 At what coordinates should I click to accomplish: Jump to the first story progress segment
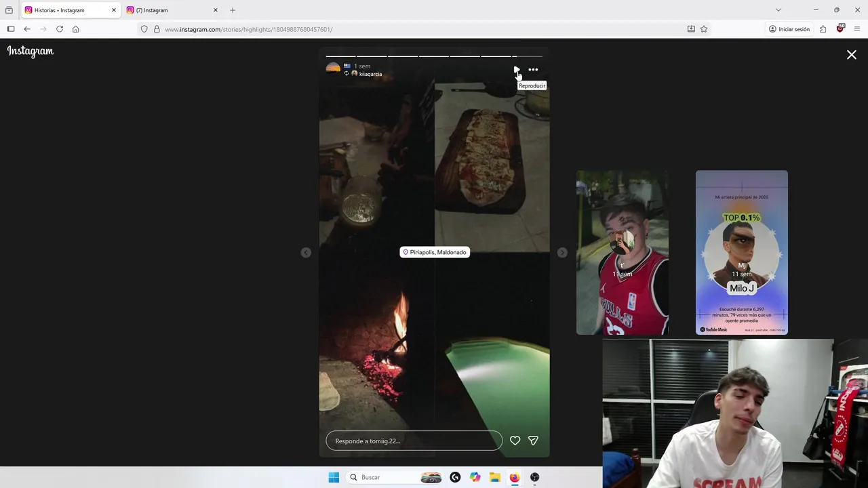coord(340,56)
